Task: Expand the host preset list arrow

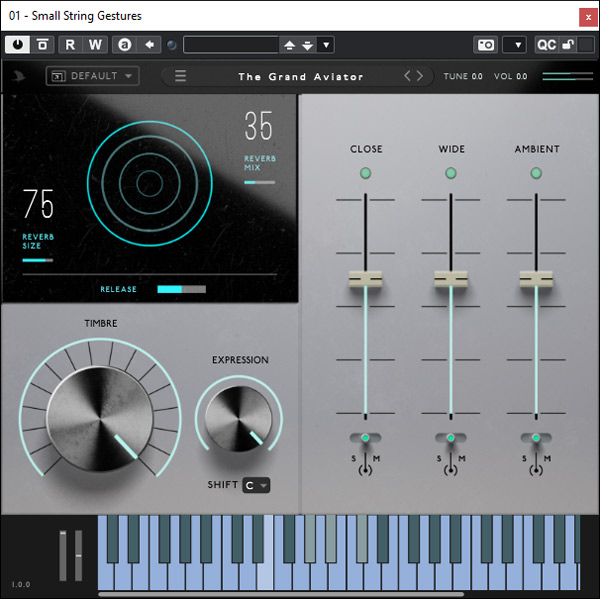Action: pos(326,44)
